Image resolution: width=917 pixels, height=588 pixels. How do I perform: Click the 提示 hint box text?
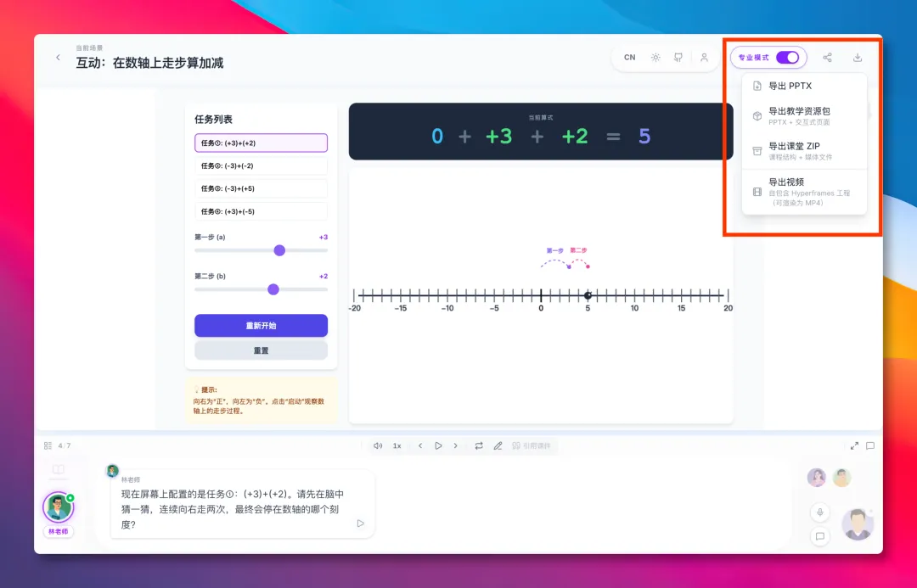(x=261, y=400)
